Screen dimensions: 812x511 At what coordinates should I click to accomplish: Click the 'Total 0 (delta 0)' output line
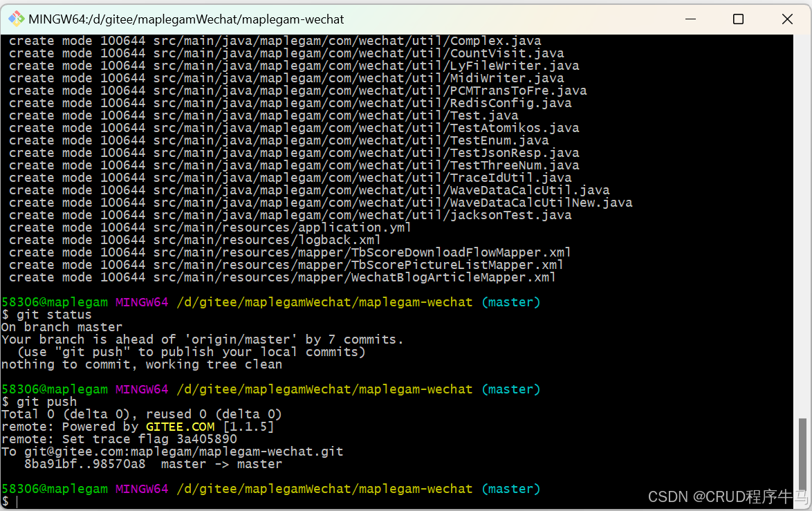coord(142,414)
